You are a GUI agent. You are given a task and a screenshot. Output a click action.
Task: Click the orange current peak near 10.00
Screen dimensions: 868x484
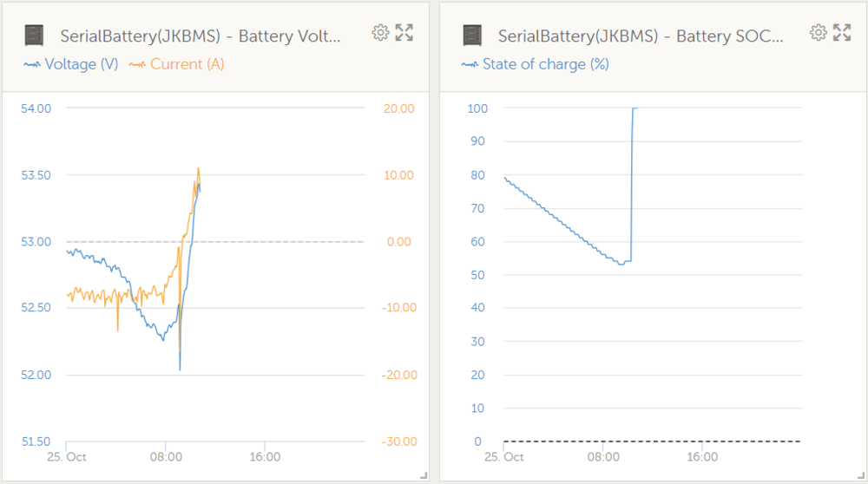199,169
